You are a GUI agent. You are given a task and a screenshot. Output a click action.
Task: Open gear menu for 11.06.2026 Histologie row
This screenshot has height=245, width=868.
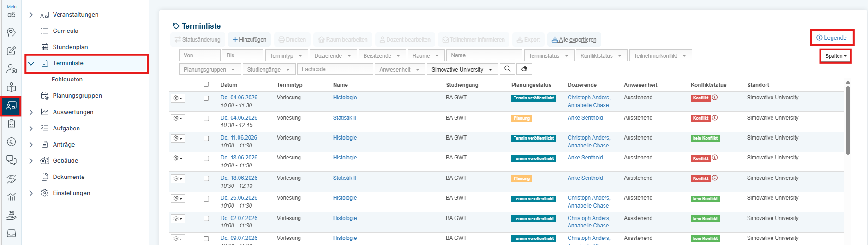click(178, 138)
